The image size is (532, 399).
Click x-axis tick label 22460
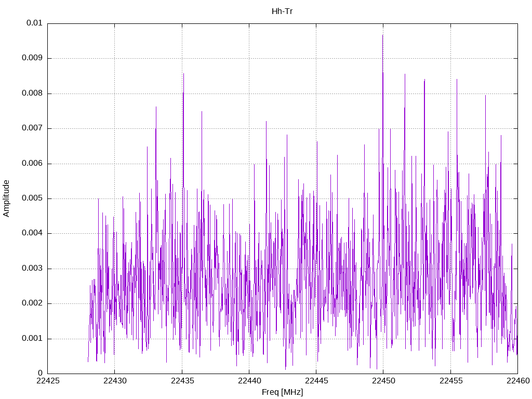click(518, 381)
